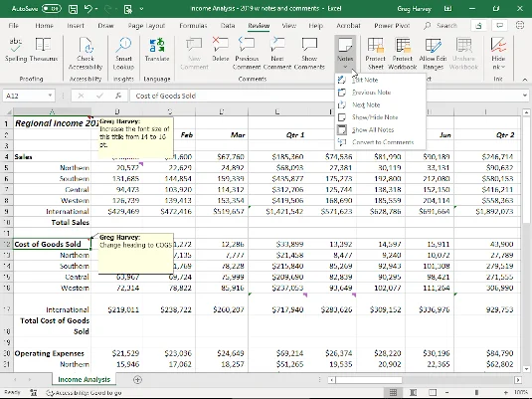532x399 pixels.
Task: Click the zoom slider handle
Action: coord(476,393)
